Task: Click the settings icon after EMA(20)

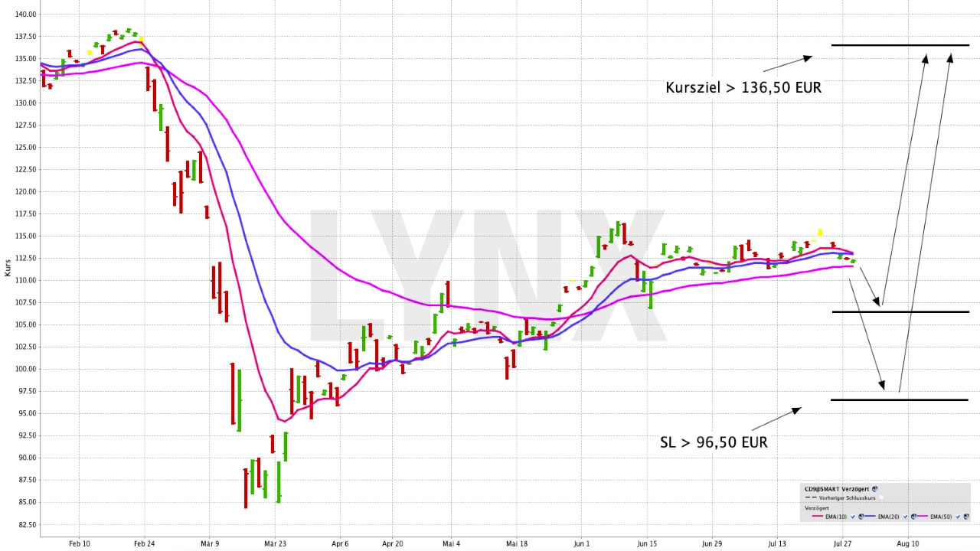Action: click(913, 517)
